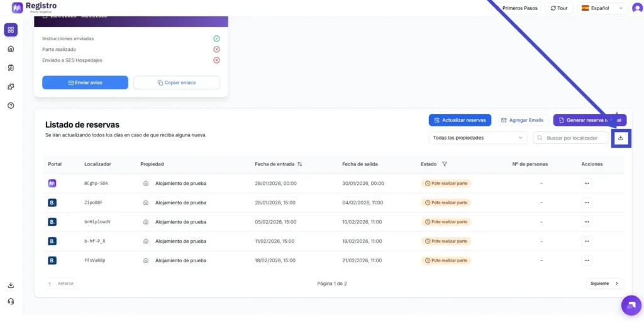Expand Todas las propiedades dropdown
The height and width of the screenshot is (322, 644).
coord(477,138)
